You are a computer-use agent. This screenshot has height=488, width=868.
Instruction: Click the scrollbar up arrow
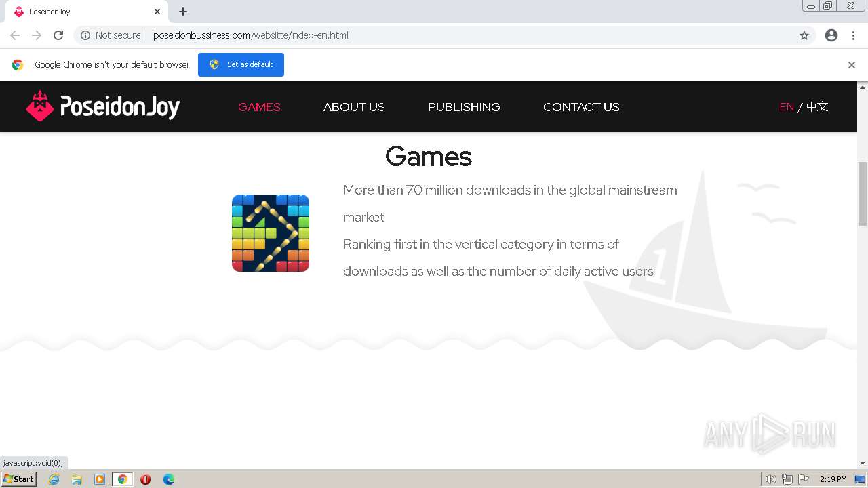pos(863,87)
